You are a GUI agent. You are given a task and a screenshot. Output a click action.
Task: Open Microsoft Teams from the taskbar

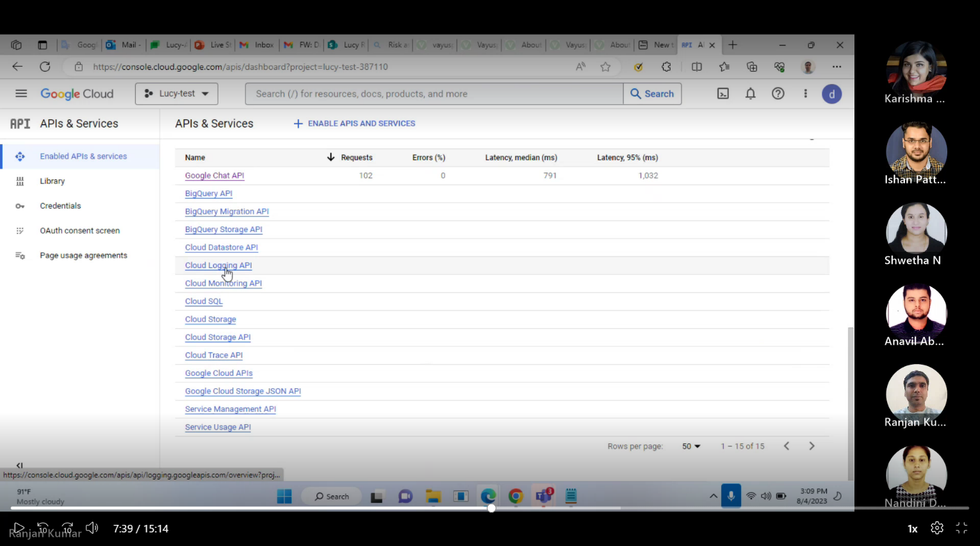(544, 496)
